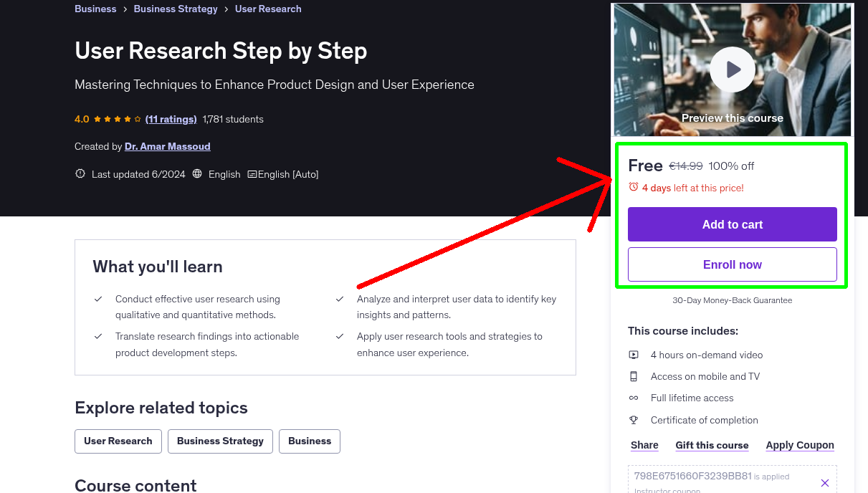This screenshot has width=868, height=493.
Task: Select the closed captions icon for English Auto
Action: click(252, 173)
